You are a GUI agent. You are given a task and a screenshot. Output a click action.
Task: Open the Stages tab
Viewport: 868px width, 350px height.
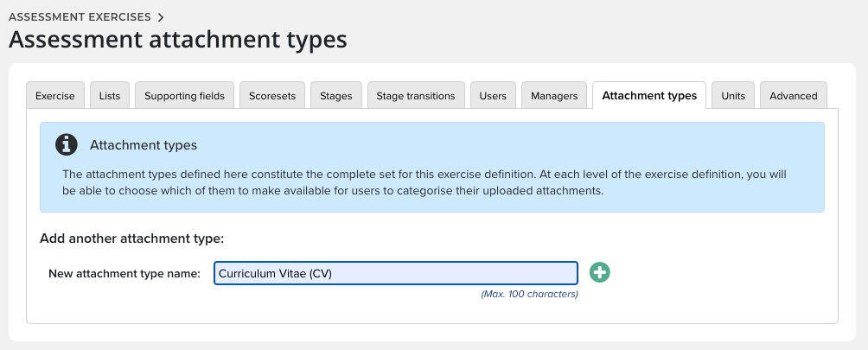pyautogui.click(x=335, y=96)
